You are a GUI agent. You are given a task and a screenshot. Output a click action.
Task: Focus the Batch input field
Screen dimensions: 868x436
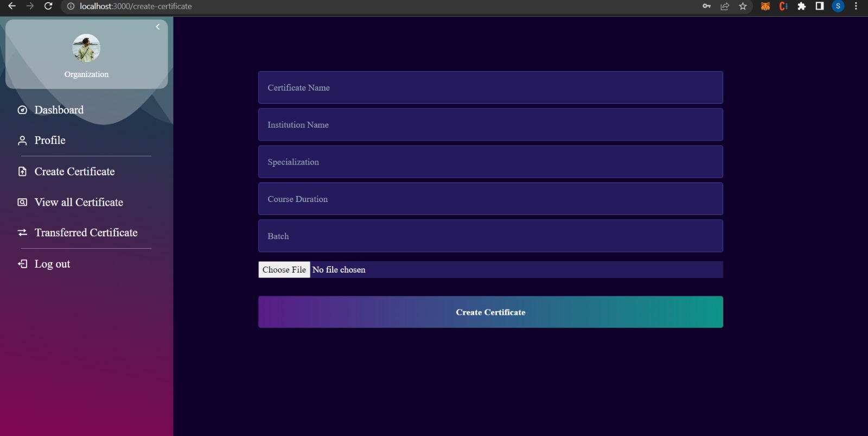490,236
